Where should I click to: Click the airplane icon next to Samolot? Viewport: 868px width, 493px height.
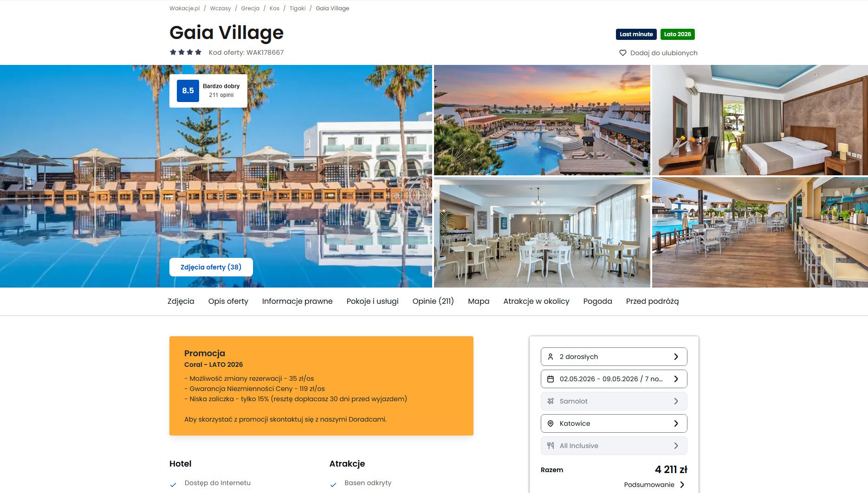click(x=551, y=401)
